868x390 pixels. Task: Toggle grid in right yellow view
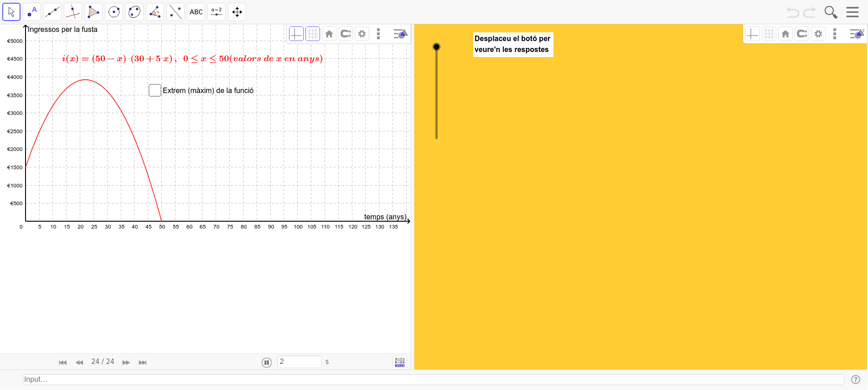coord(769,34)
